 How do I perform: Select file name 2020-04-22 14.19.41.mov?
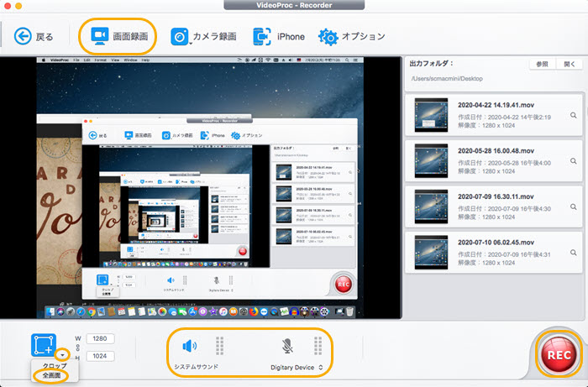click(x=496, y=105)
